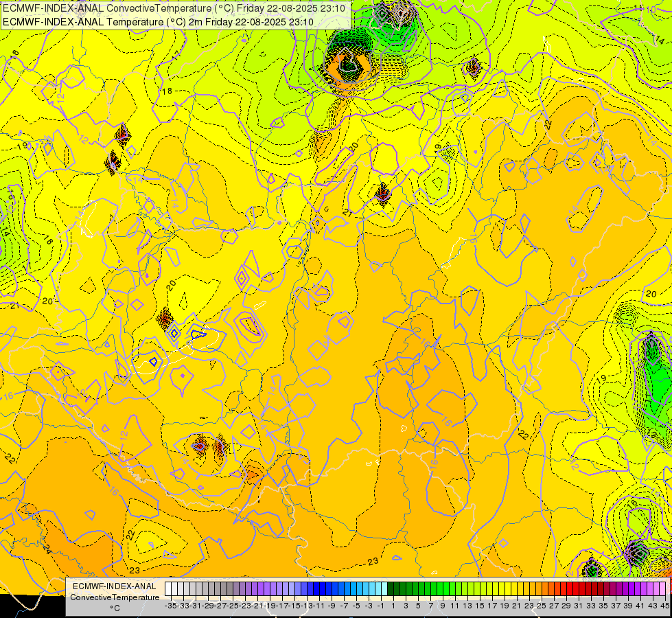Image resolution: width=672 pixels, height=618 pixels.
Task: Click the legend scale value -35
Action: [170, 606]
